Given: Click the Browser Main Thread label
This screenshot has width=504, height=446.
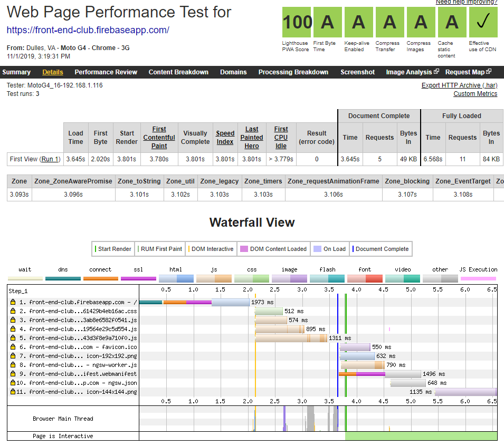Looking at the screenshot, I should [x=63, y=419].
